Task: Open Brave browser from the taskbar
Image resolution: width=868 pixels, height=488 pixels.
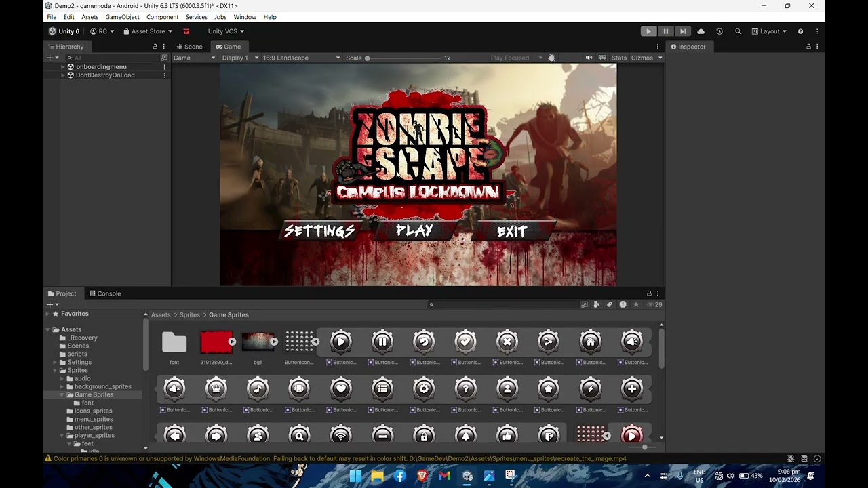Action: pyautogui.click(x=422, y=476)
